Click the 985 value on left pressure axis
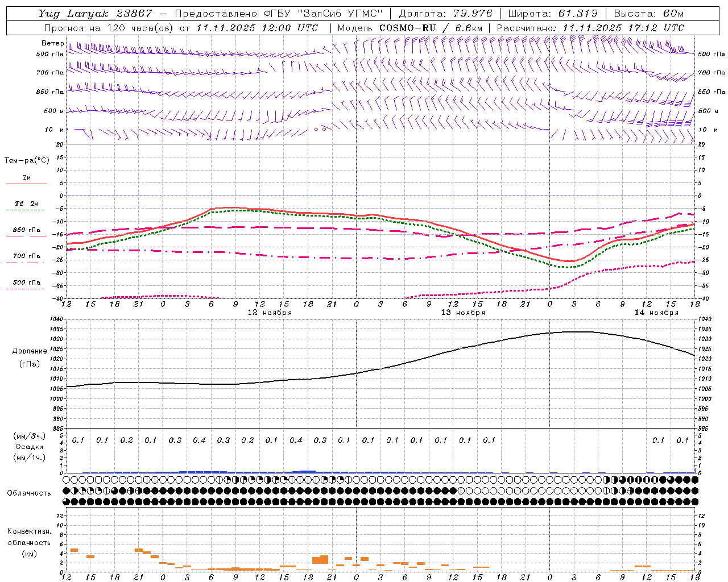Viewport: 728px width, 582px height. click(59, 429)
